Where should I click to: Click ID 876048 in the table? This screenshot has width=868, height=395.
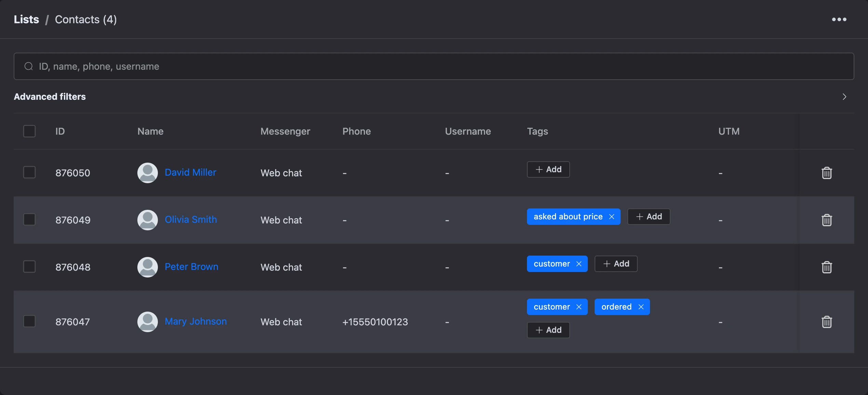coord(73,267)
